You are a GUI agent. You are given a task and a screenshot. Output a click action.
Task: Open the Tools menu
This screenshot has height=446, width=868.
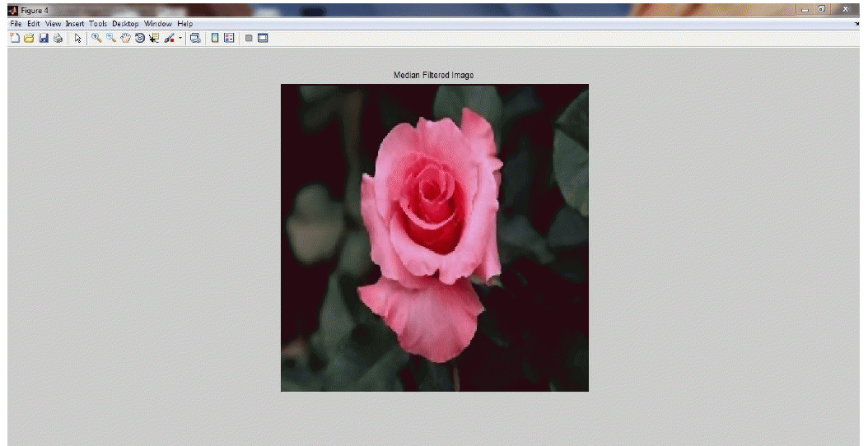pos(98,24)
